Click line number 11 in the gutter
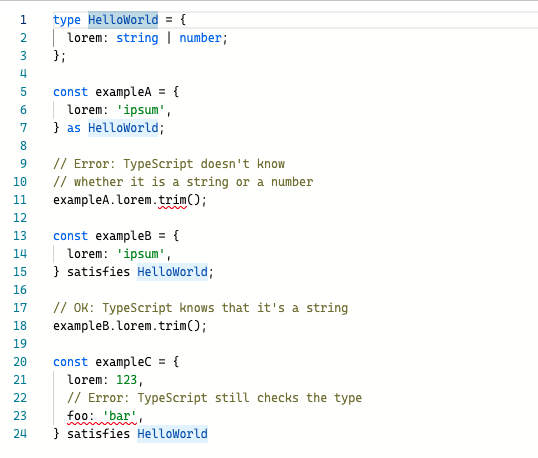This screenshot has height=458, width=538. [20, 200]
